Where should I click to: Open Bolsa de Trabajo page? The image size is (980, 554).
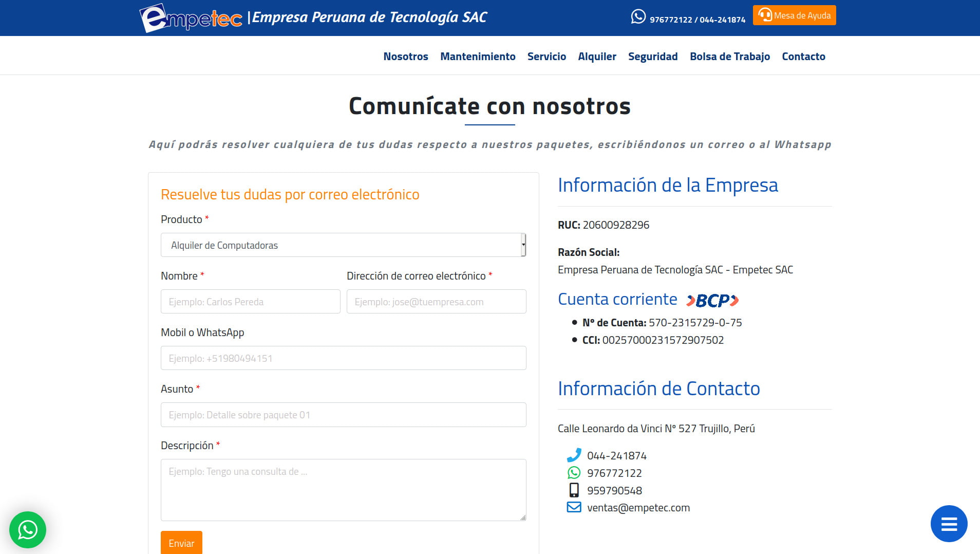730,57
